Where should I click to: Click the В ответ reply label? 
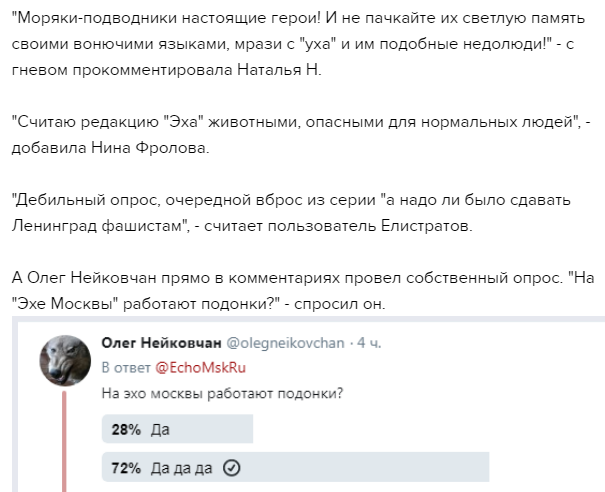coord(126,367)
